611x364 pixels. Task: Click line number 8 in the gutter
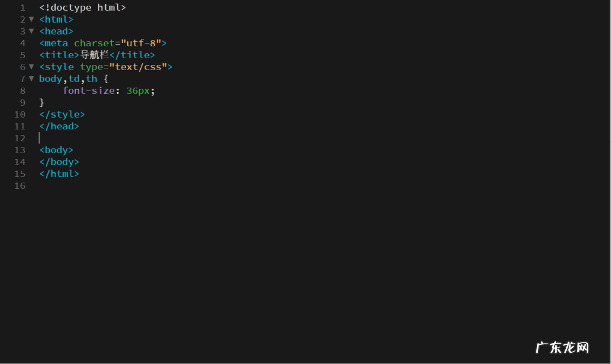tap(23, 90)
